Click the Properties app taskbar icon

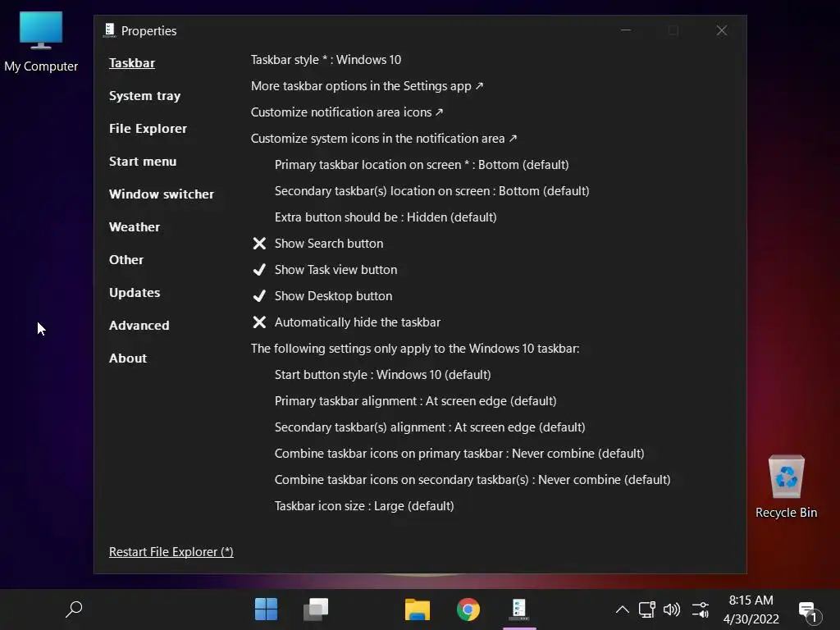click(x=518, y=609)
